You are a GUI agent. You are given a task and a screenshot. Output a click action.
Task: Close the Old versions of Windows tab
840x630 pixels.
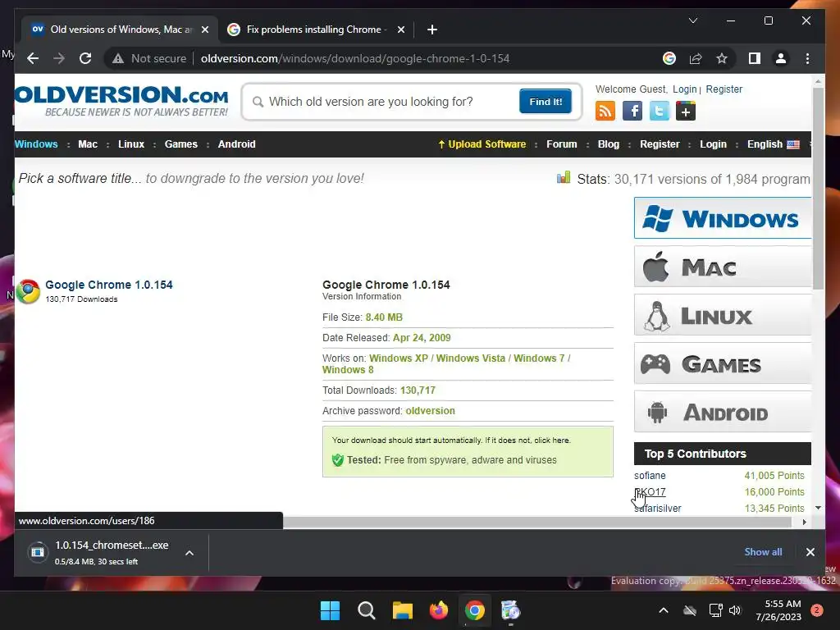pyautogui.click(x=204, y=30)
